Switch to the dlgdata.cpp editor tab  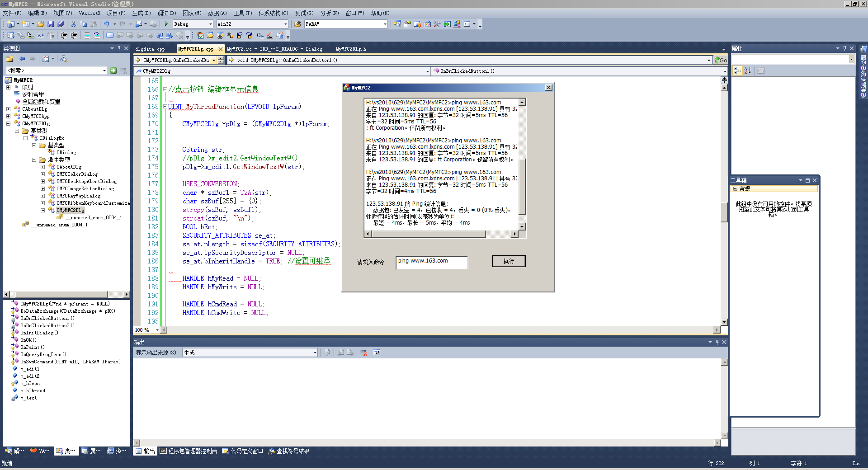pos(150,49)
